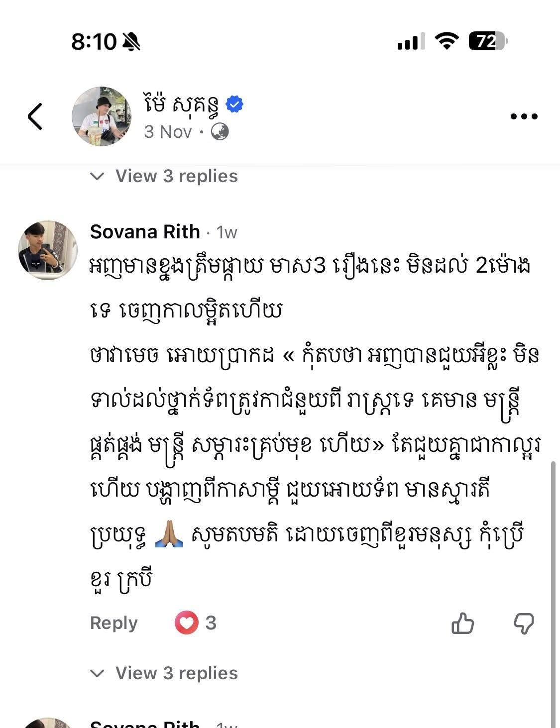Screen dimensions: 560x728
Task: Open the three-dots more options menu
Action: (x=524, y=117)
